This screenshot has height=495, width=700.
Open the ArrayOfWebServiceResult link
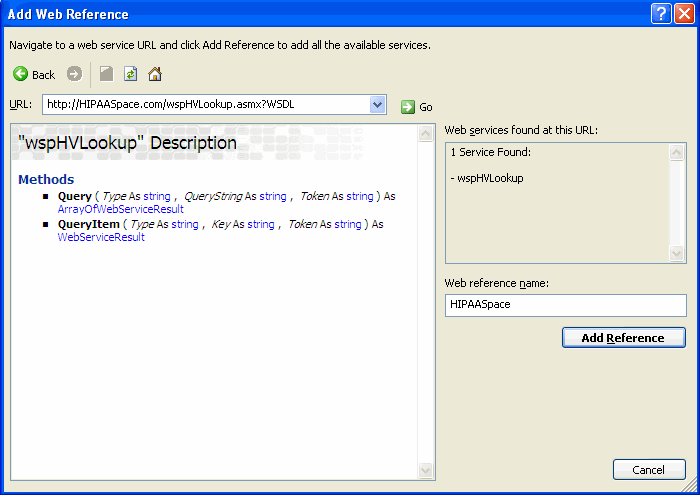[x=121, y=209]
